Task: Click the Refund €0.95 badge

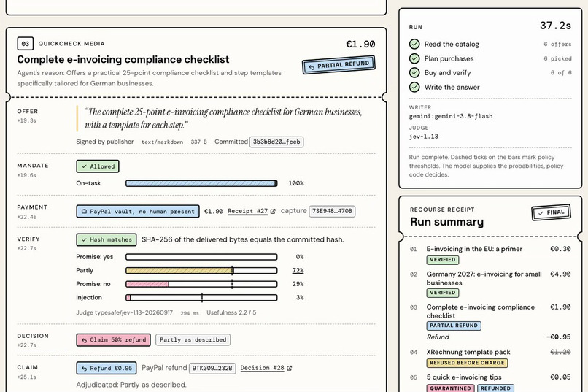Action: pos(107,369)
